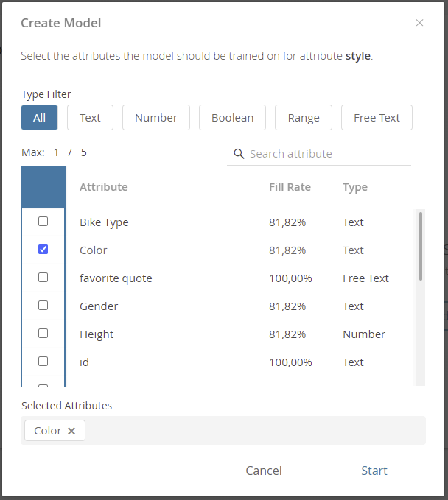Filter attributes by Number type
Screen dimensions: 448x500
tap(156, 118)
